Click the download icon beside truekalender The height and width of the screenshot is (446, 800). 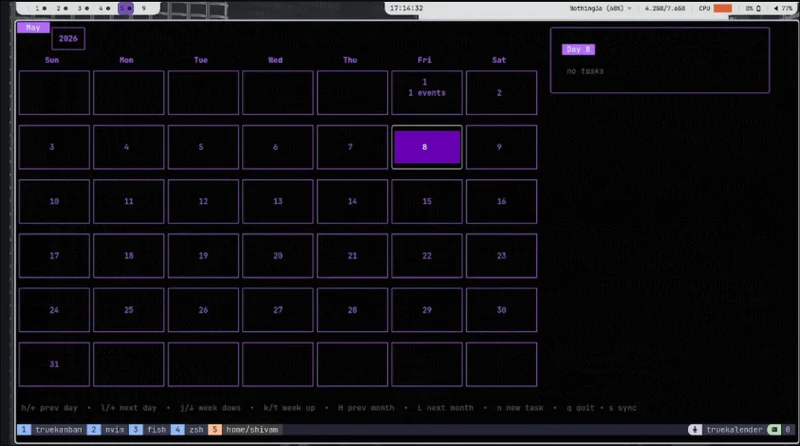[x=694, y=430]
